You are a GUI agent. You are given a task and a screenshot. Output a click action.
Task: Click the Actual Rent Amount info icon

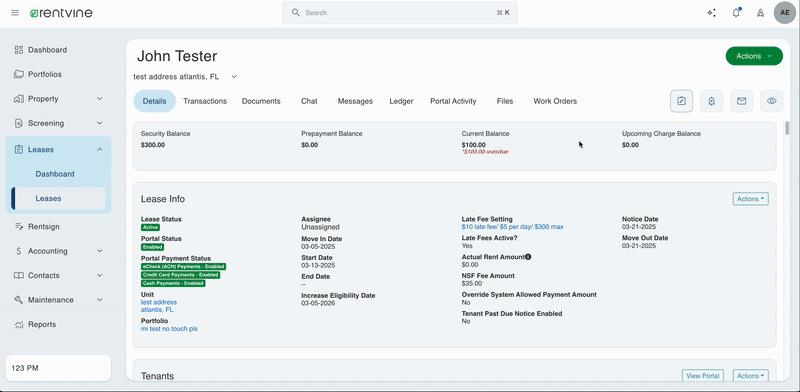click(x=528, y=257)
